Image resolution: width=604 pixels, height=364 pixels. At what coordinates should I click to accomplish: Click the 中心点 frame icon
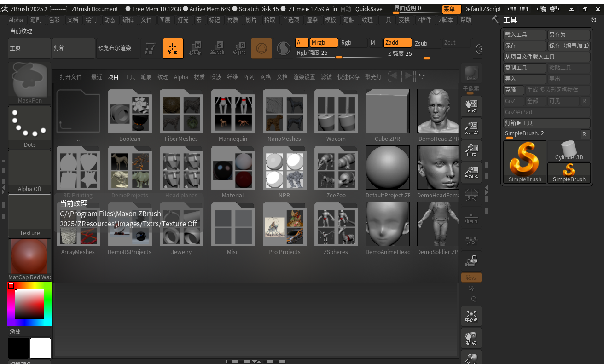tap(471, 316)
